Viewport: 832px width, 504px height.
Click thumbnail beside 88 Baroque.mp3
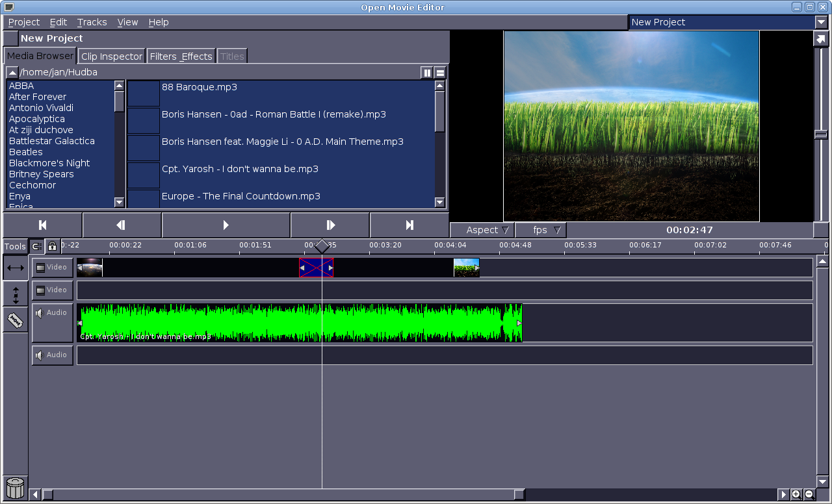pos(144,94)
